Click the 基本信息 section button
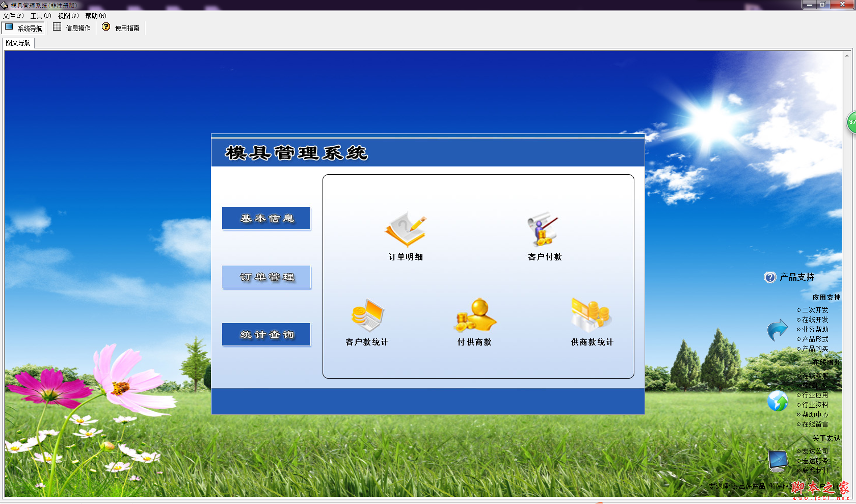This screenshot has width=856, height=504. tap(266, 218)
